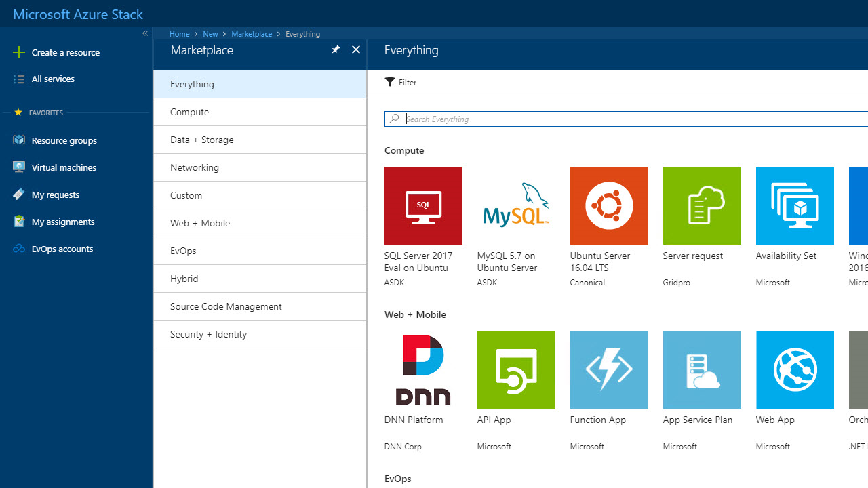
Task: Click the My assignments label
Action: [63, 222]
